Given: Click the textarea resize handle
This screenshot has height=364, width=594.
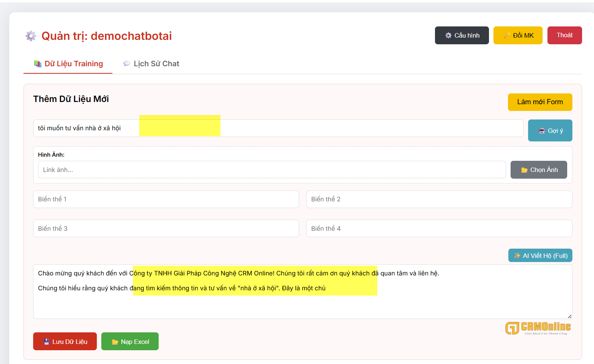Looking at the screenshot, I should coord(569,316).
